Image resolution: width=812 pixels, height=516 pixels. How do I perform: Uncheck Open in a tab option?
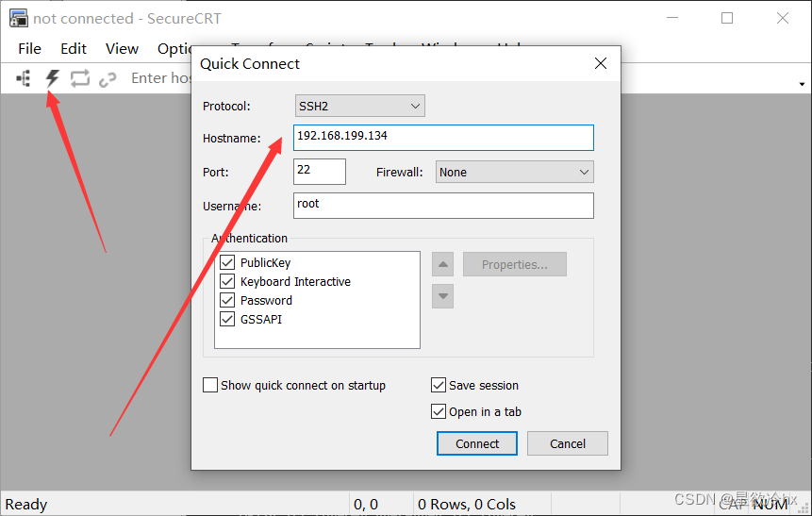[x=439, y=411]
